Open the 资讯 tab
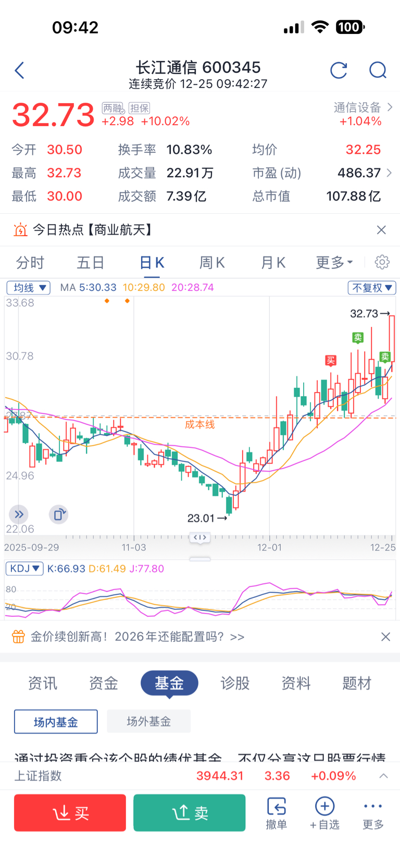This screenshot has width=400, height=868. coord(43,683)
